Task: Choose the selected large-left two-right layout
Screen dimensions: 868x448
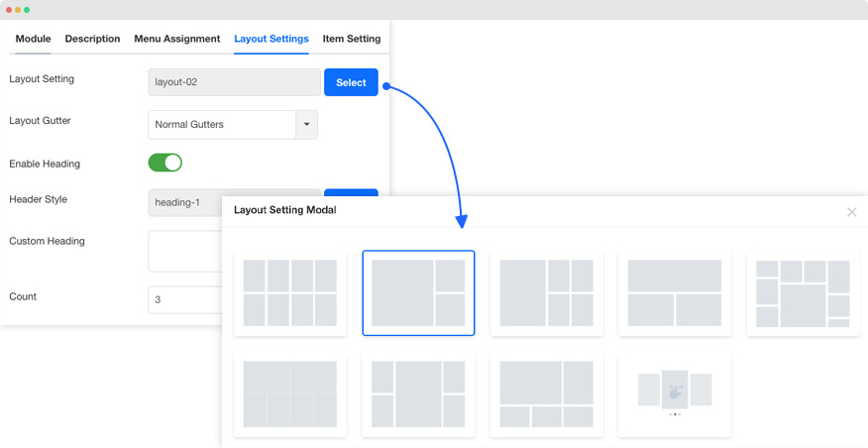Action: tap(418, 293)
